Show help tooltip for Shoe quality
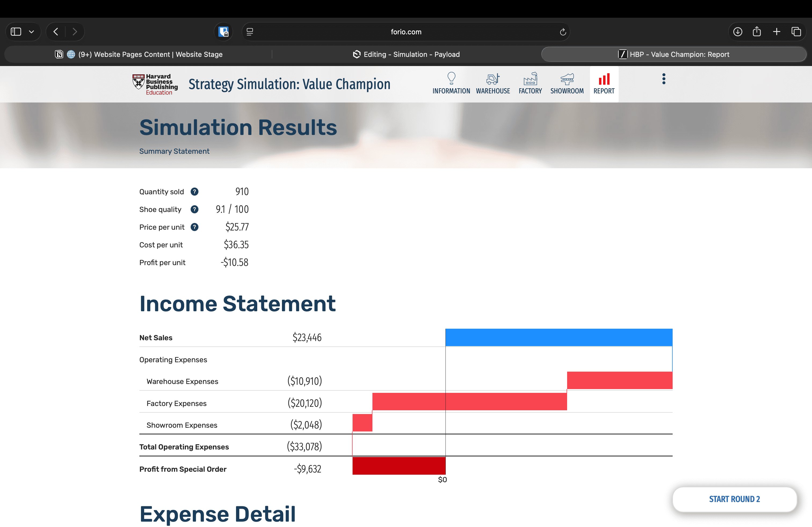The height and width of the screenshot is (527, 812). [x=194, y=209]
